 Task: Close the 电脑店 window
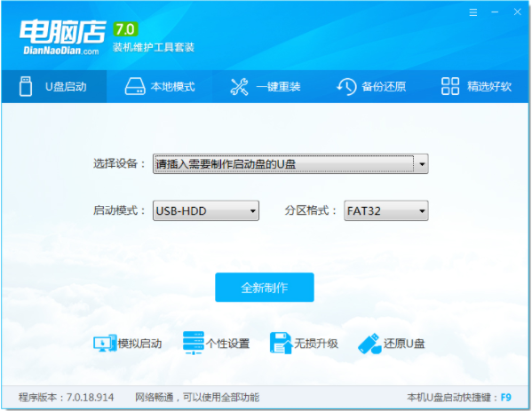[517, 12]
